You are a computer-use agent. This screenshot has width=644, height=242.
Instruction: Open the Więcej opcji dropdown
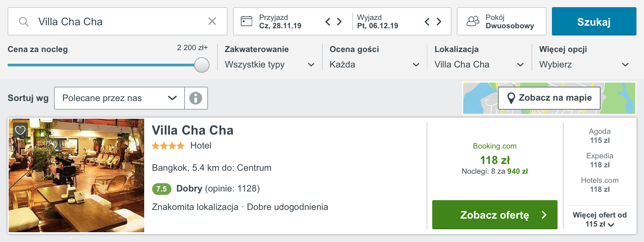(584, 64)
